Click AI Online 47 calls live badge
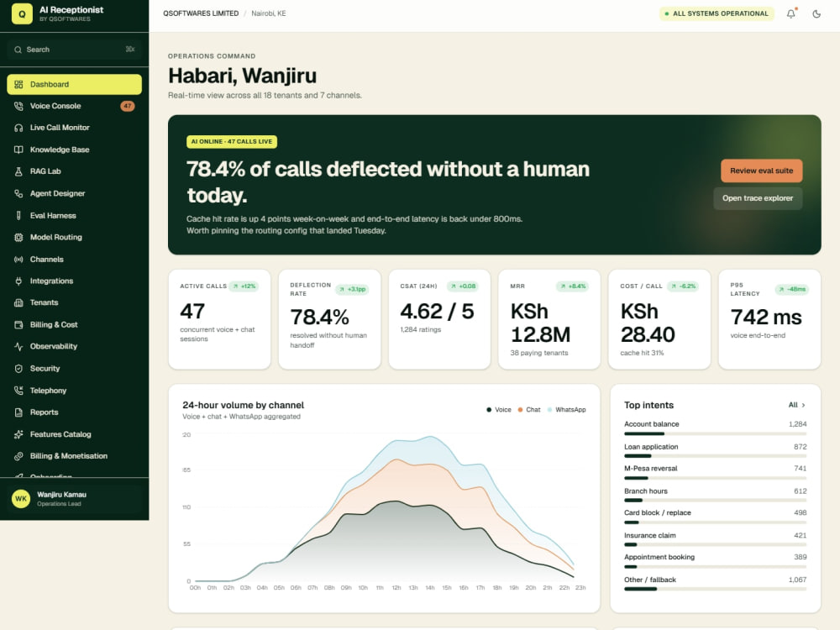840x630 pixels. [x=232, y=142]
